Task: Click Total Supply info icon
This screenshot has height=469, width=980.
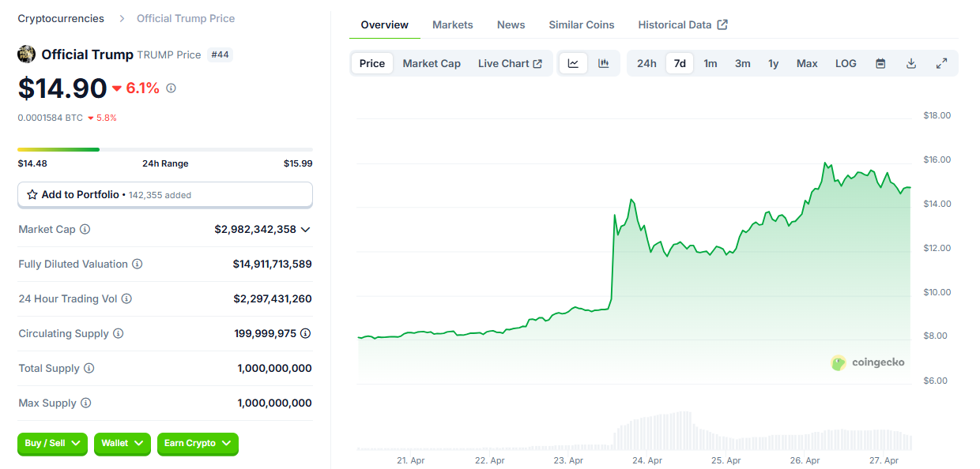Action: tap(89, 368)
